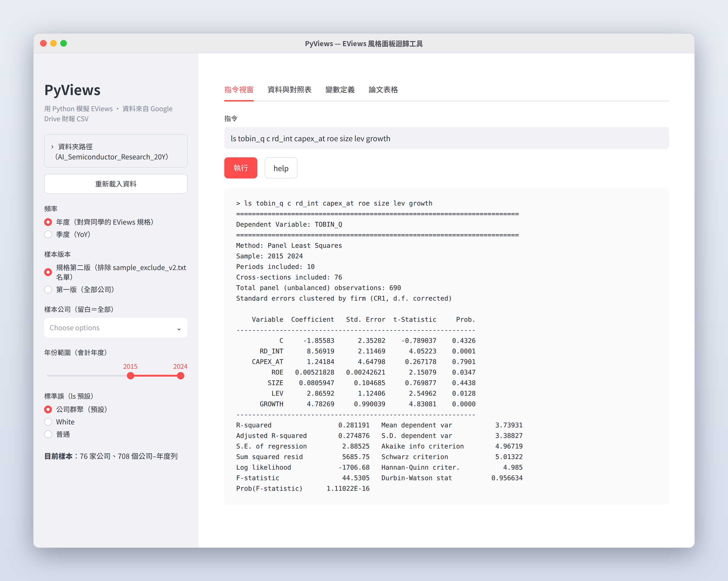Click the help button
This screenshot has height=581, width=728.
281,168
